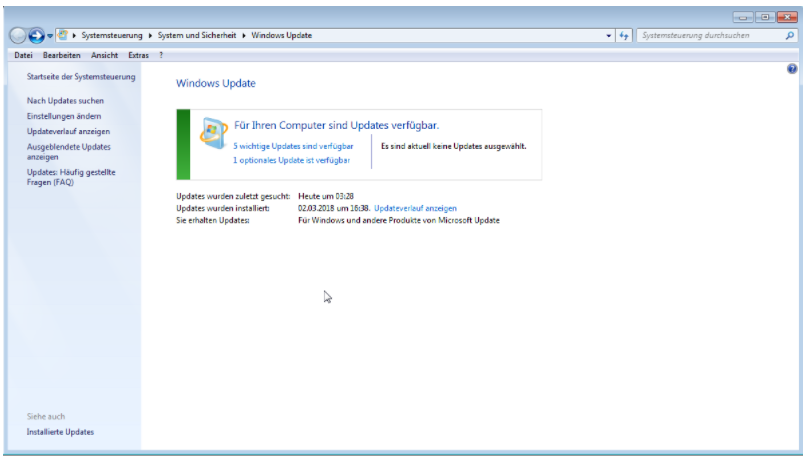Click the refresh button beside address bar
The width and height of the screenshot is (807, 460).
(624, 36)
